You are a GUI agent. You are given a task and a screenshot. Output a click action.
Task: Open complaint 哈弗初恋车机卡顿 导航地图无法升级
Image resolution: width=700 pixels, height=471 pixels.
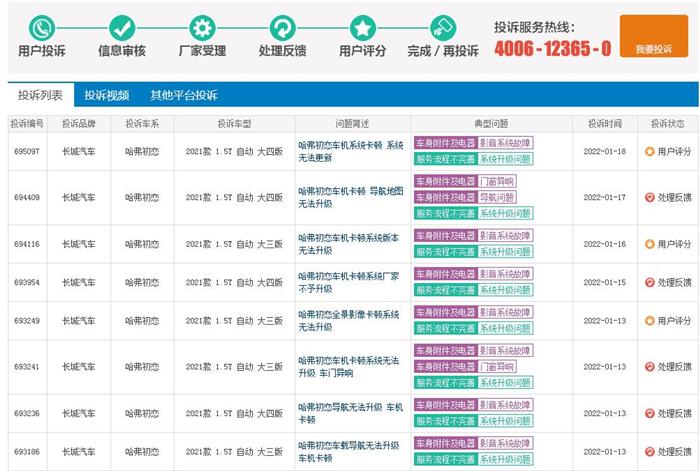(350, 197)
